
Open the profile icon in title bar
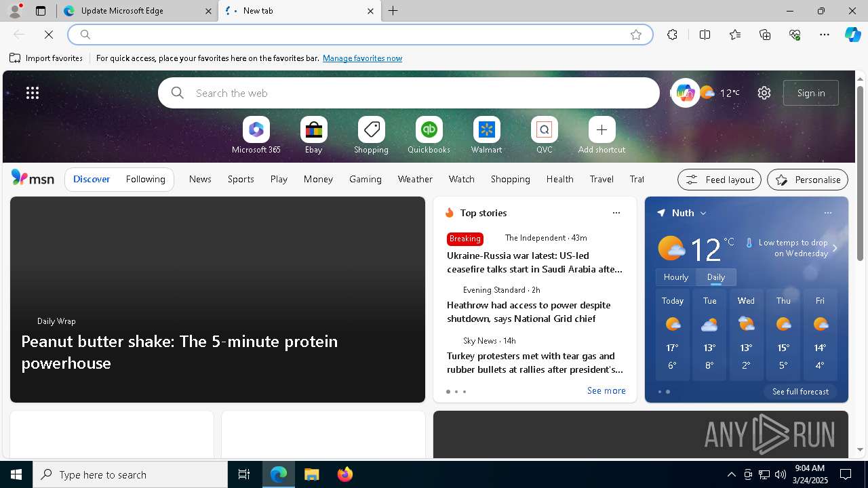click(15, 11)
